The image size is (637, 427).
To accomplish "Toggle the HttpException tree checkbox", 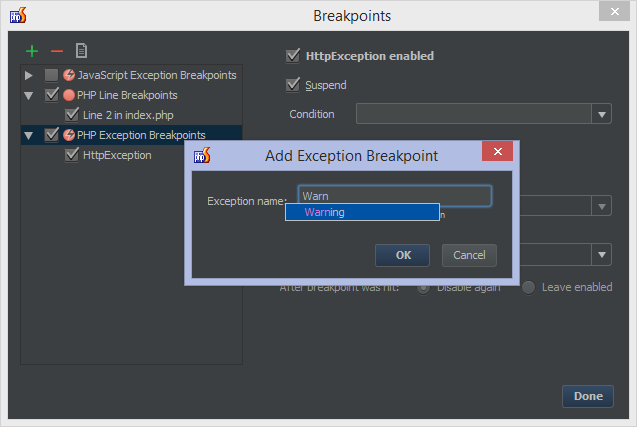I will click(72, 155).
